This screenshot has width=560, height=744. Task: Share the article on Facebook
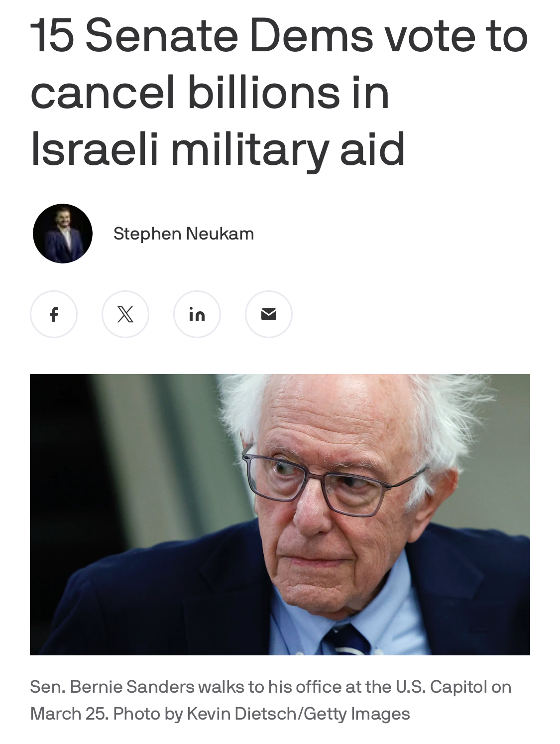click(54, 314)
